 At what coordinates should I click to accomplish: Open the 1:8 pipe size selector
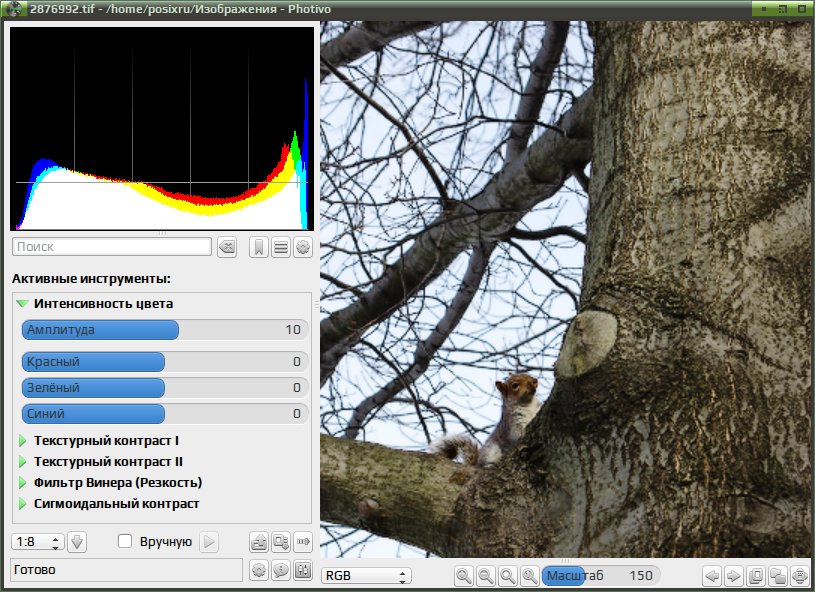coord(38,542)
